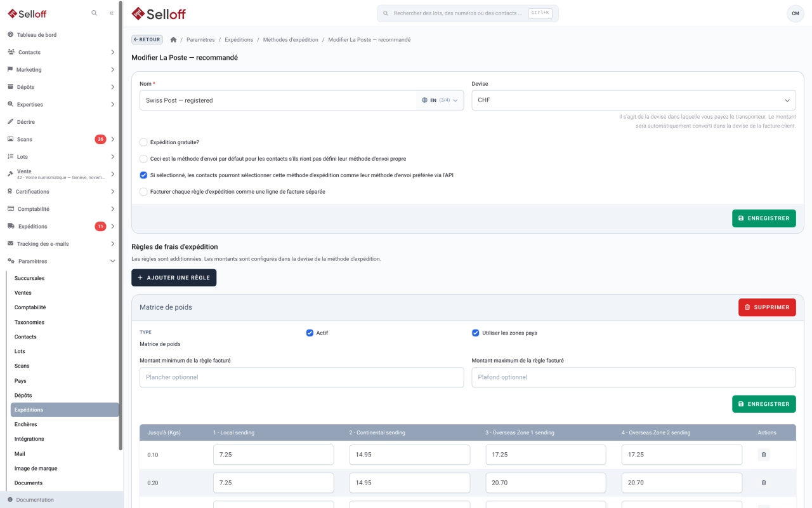This screenshot has width=812, height=508.
Task: Click the home icon in breadcrumb
Action: pyautogui.click(x=174, y=39)
